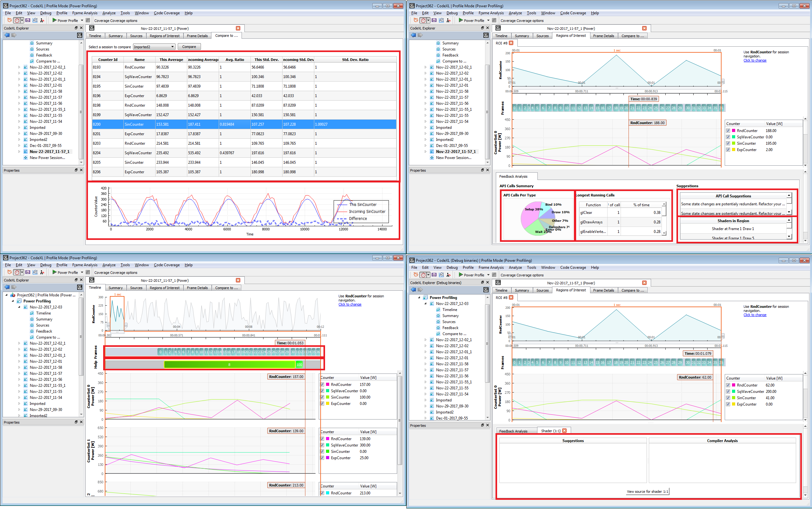Screen dimensions: 812x509
Task: Click Analyze mode icon in Debug binaries window toolbar
Action: pos(441,275)
